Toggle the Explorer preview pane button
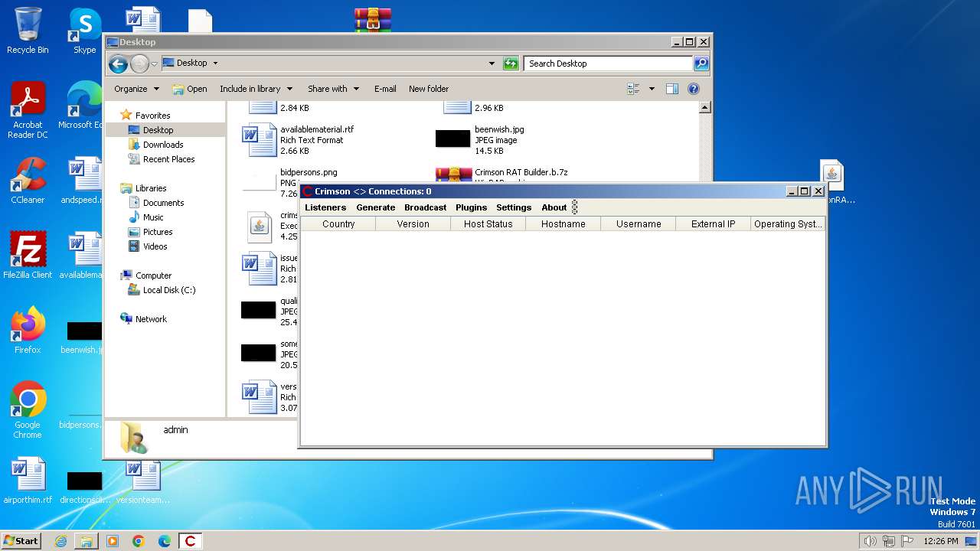This screenshot has width=980, height=551. pyautogui.click(x=671, y=89)
